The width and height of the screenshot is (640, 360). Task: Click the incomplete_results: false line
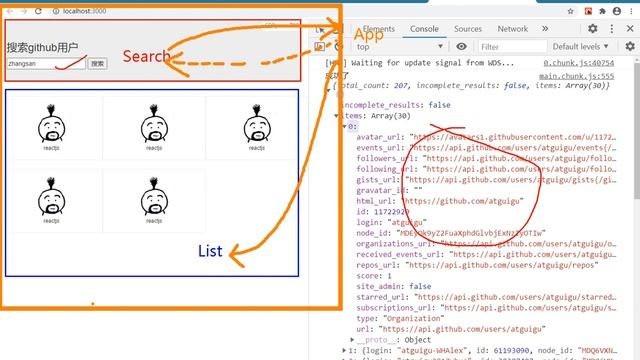click(395, 105)
